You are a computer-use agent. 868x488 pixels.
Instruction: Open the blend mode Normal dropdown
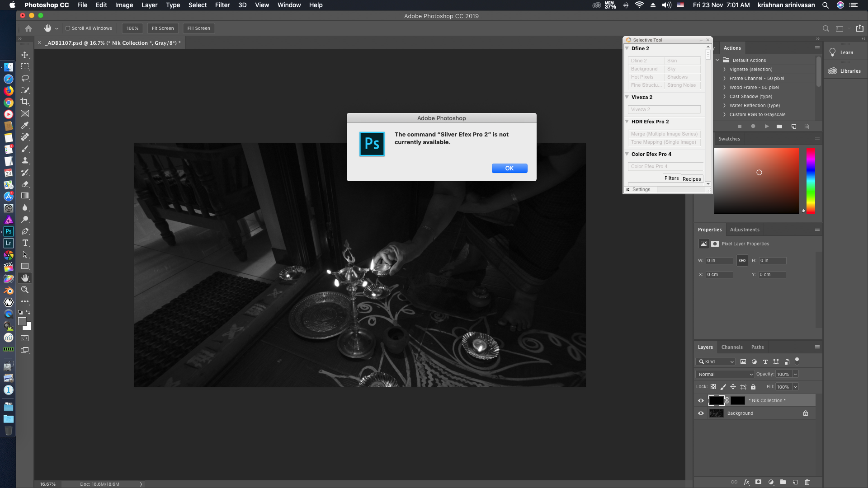[725, 374]
